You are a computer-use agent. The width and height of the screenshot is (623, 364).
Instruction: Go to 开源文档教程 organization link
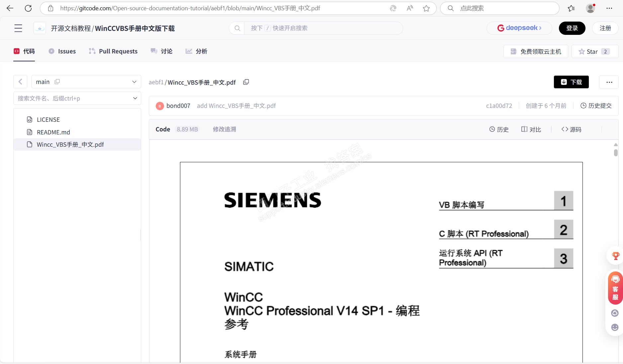click(x=71, y=28)
